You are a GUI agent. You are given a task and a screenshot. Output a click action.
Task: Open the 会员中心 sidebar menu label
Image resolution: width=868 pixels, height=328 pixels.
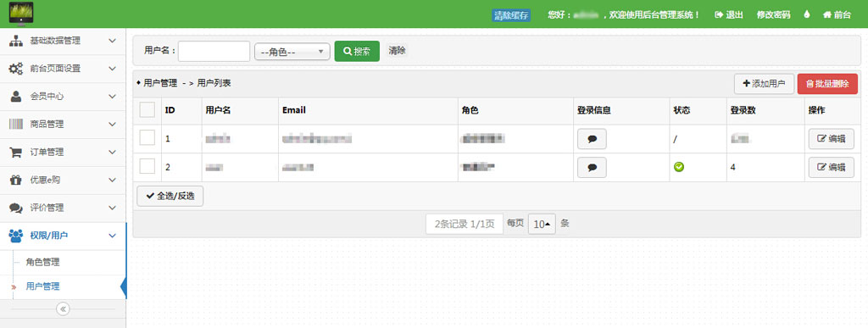pos(47,97)
